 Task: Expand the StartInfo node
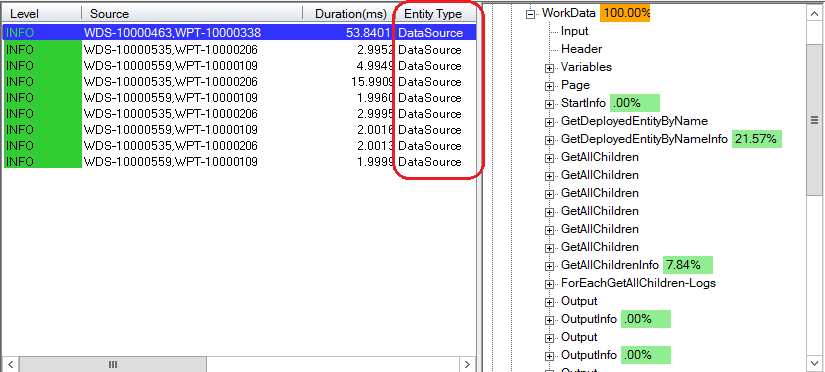(549, 104)
